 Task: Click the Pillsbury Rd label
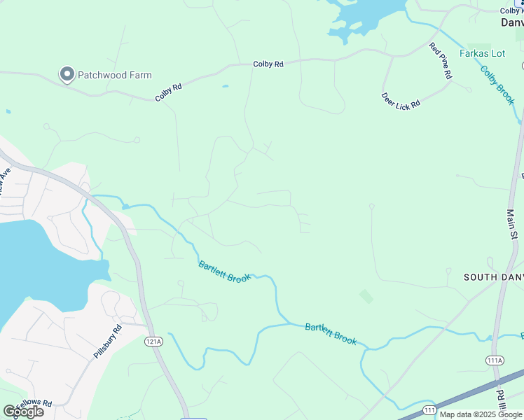click(x=108, y=341)
